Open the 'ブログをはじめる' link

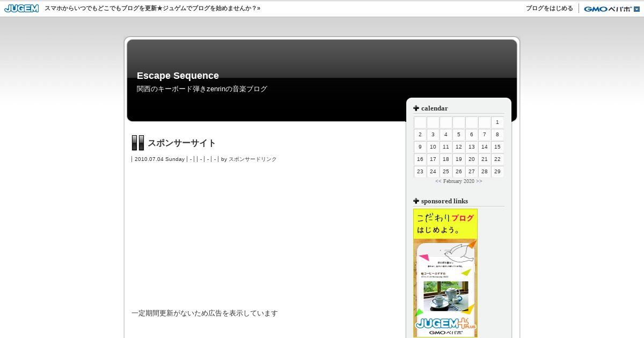pyautogui.click(x=550, y=9)
